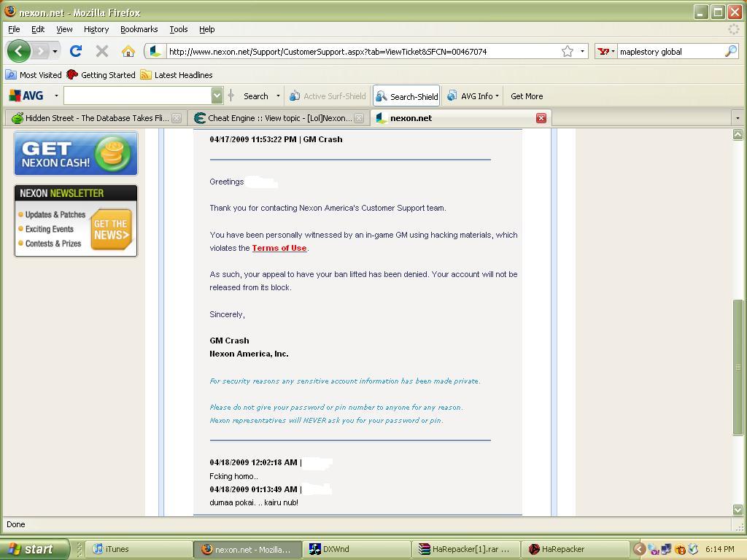Click the scrollbar down arrow
This screenshot has height=560, width=747.
tap(738, 510)
